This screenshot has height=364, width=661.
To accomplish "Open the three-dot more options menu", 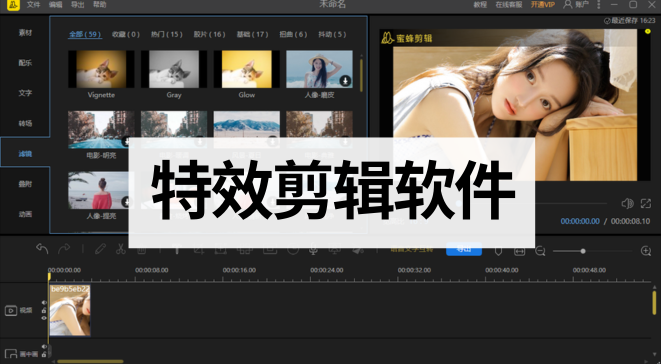I will tap(599, 5).
